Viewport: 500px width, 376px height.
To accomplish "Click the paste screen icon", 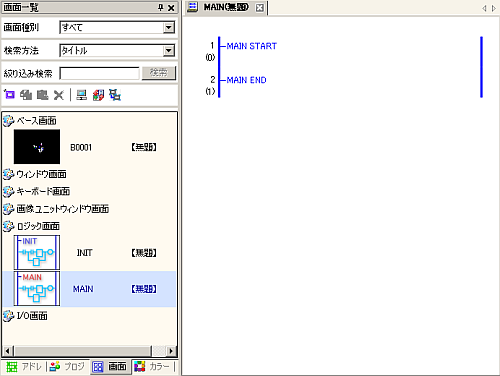I will pyautogui.click(x=42, y=95).
